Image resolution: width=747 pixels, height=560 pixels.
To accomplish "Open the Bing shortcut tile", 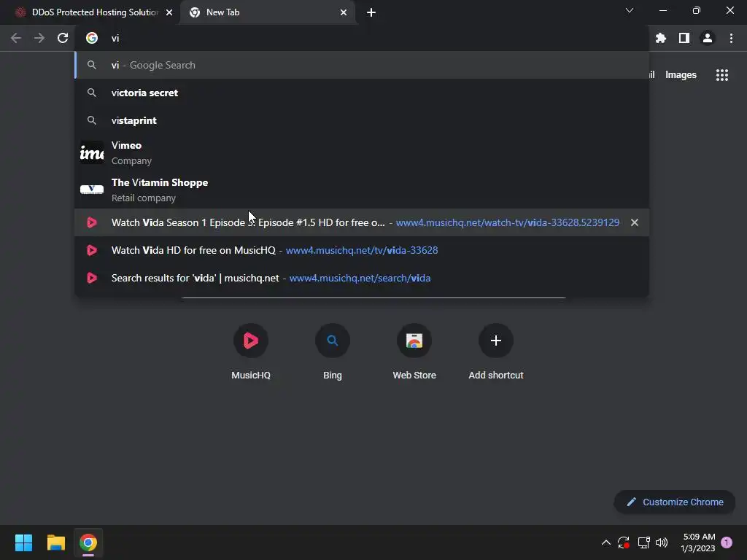I will point(333,351).
